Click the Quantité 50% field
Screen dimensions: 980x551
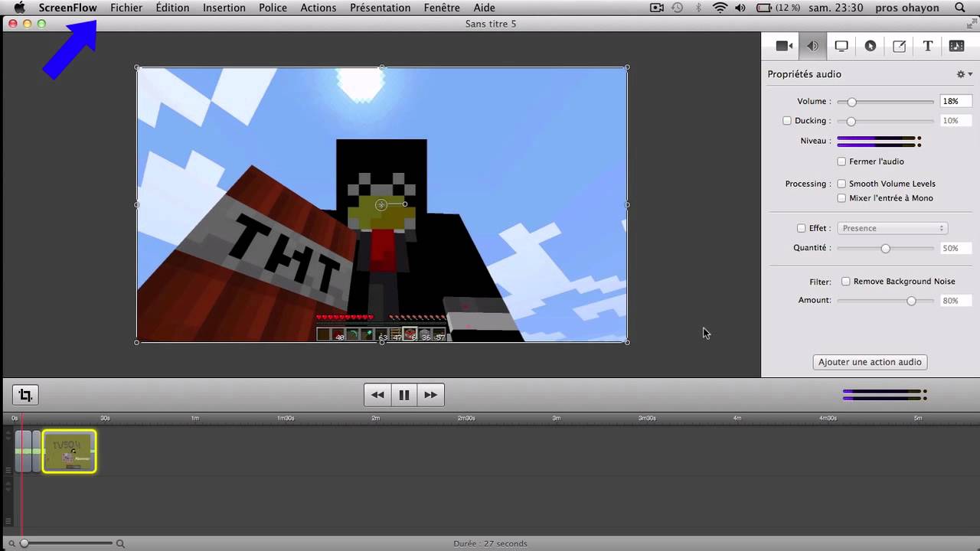(x=955, y=249)
